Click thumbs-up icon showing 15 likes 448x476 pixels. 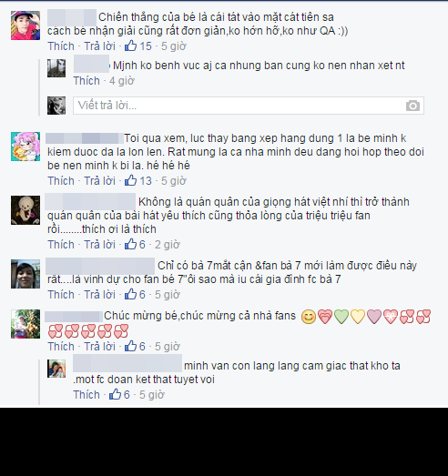point(130,46)
